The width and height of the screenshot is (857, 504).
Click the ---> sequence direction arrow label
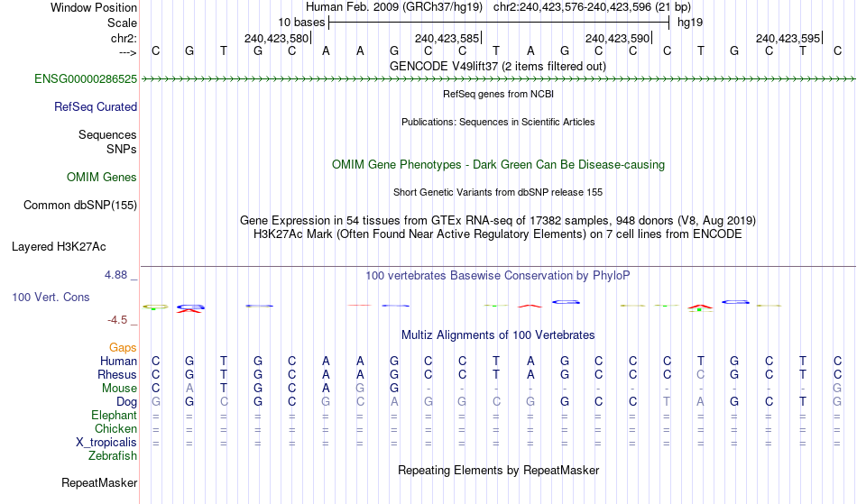pyautogui.click(x=127, y=52)
